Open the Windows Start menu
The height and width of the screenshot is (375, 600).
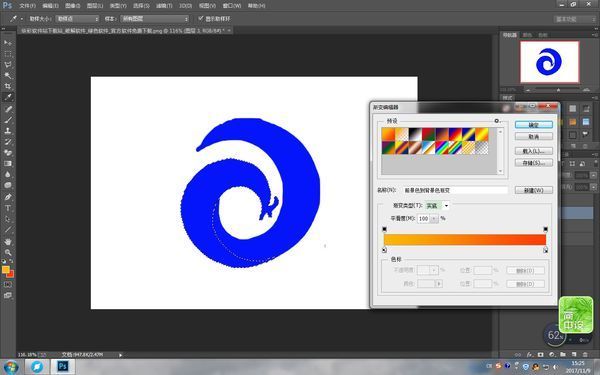point(11,367)
